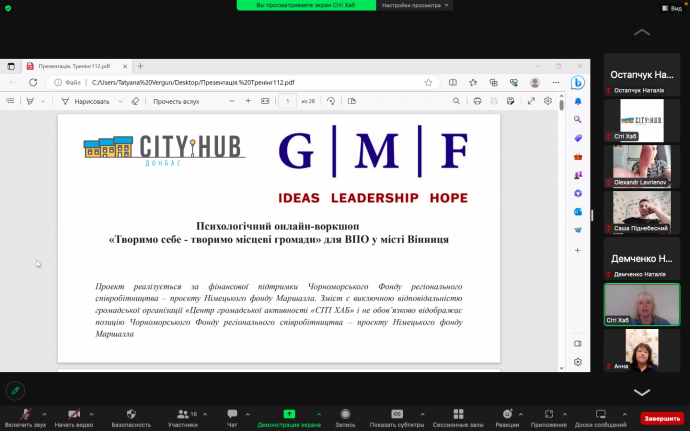The height and width of the screenshot is (431, 690).
Task: Select Демченко Наталія participant tile
Action: (x=642, y=258)
